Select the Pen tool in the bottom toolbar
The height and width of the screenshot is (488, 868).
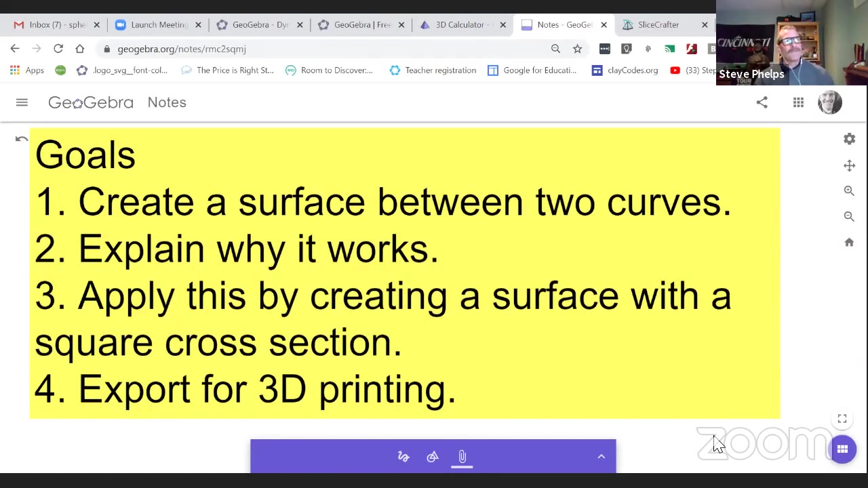coord(403,456)
